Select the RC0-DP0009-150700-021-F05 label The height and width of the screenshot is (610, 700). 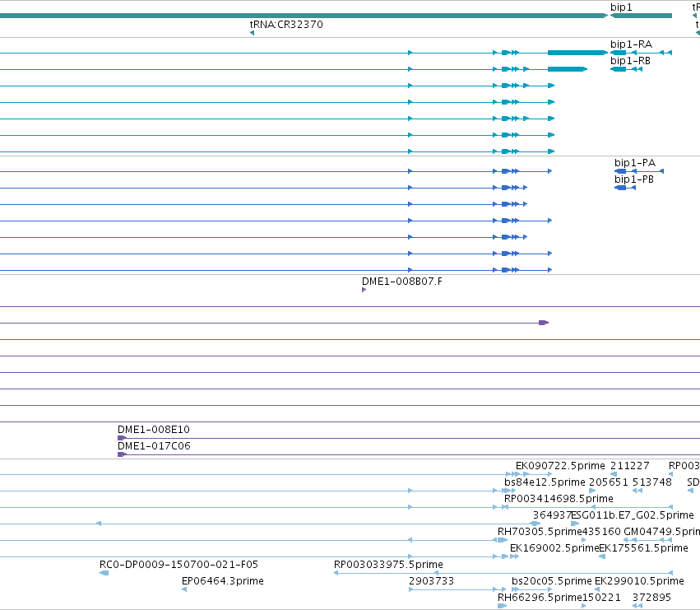point(178,565)
